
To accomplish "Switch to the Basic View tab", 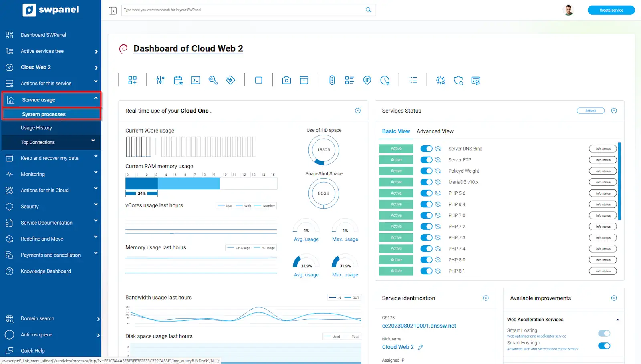I will click(396, 131).
